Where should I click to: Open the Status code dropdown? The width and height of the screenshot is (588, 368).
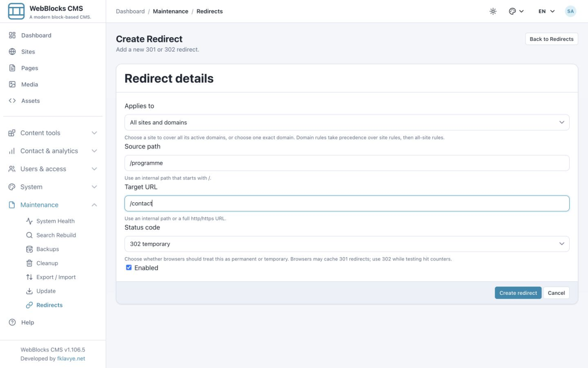(x=347, y=244)
